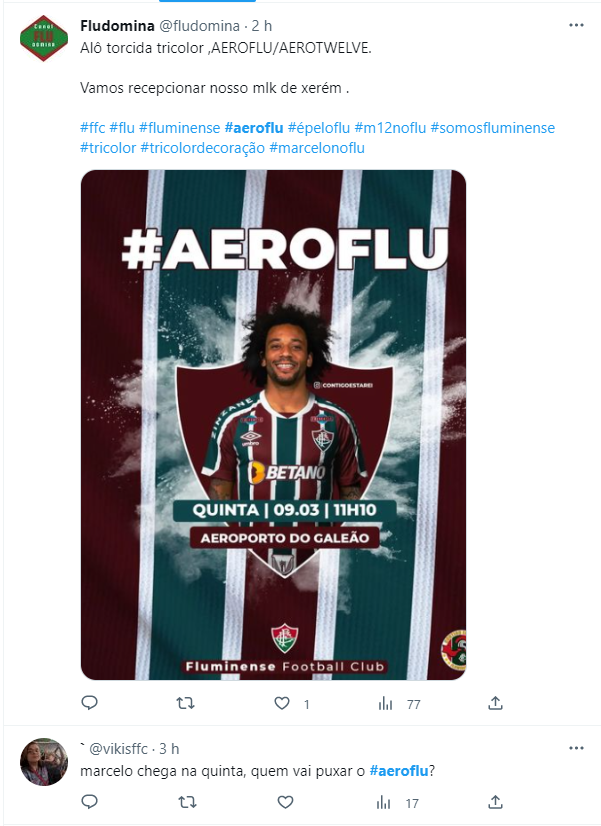Share the @vikisffc tweet
601x826 pixels.
coord(495,802)
